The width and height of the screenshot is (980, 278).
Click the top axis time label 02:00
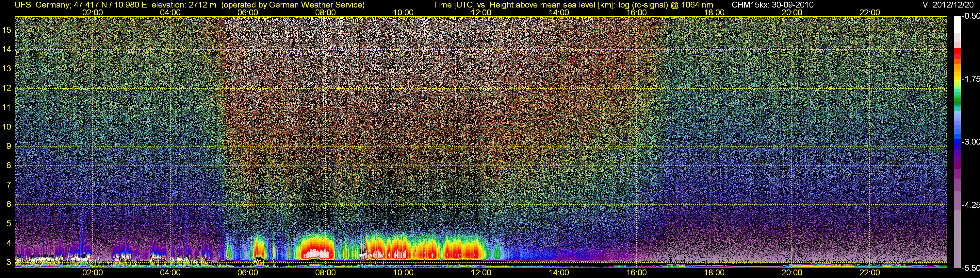(x=92, y=12)
